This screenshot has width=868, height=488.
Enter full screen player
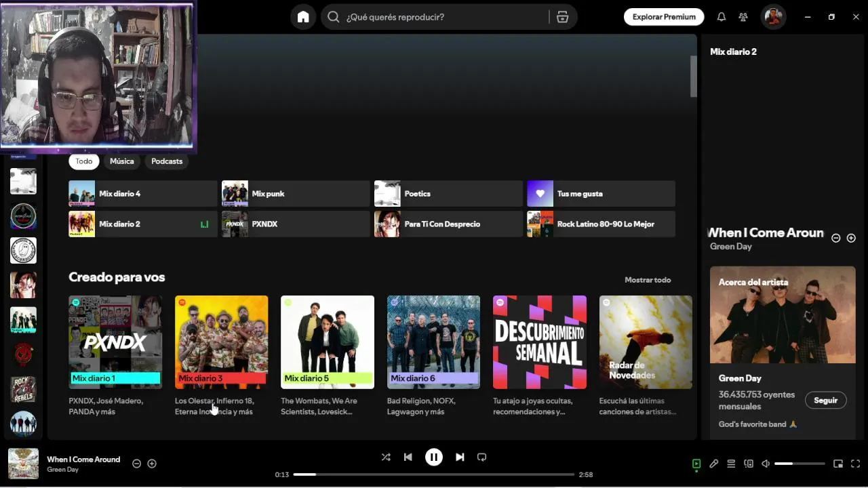pyautogui.click(x=856, y=464)
